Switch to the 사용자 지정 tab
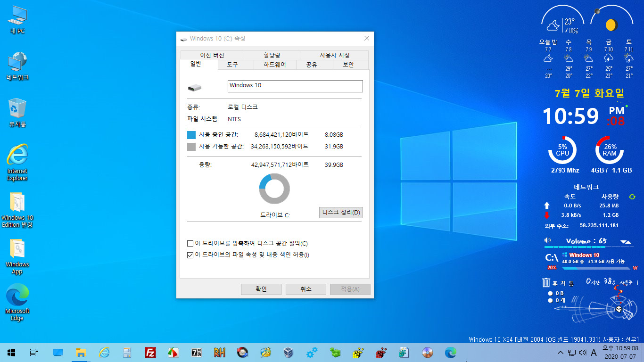 coord(334,55)
